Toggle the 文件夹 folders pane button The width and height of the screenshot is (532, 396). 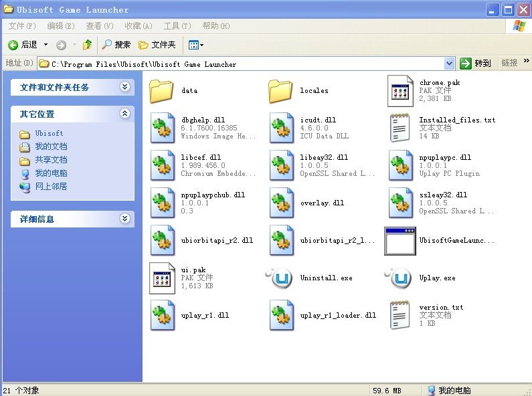(157, 45)
